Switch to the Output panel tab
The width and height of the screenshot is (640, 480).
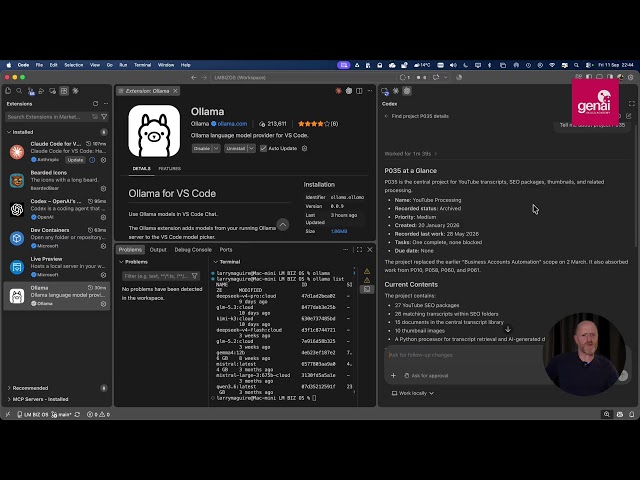(x=158, y=250)
